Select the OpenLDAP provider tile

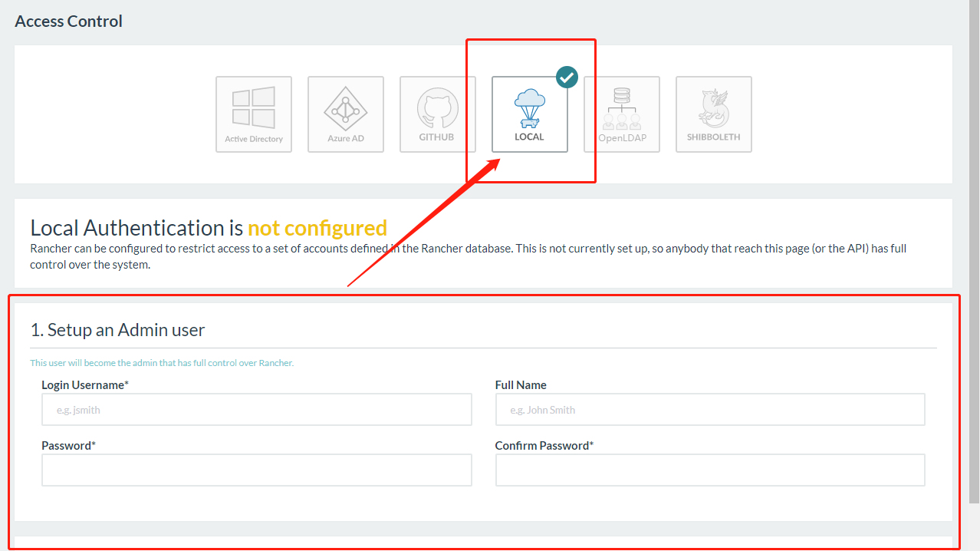[x=622, y=114]
